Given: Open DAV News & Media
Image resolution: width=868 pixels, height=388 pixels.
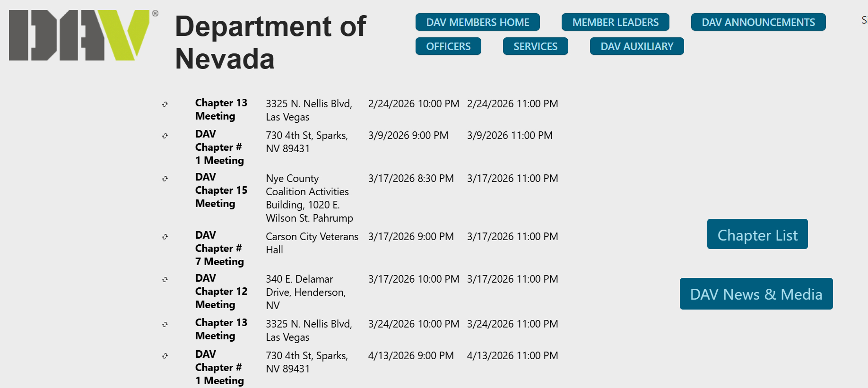Looking at the screenshot, I should (x=756, y=294).
